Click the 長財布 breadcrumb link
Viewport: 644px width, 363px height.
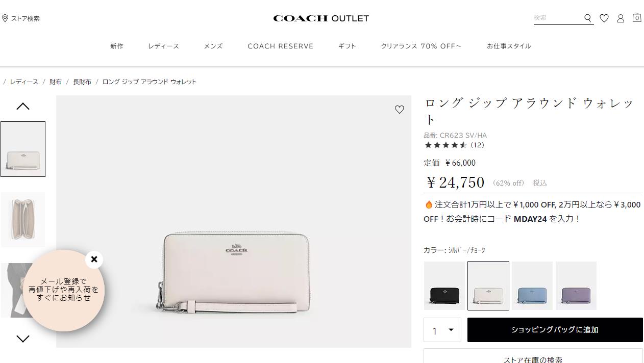click(x=82, y=82)
